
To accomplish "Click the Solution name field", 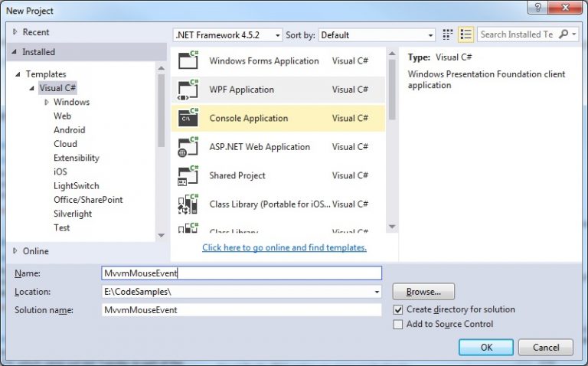I will click(241, 310).
